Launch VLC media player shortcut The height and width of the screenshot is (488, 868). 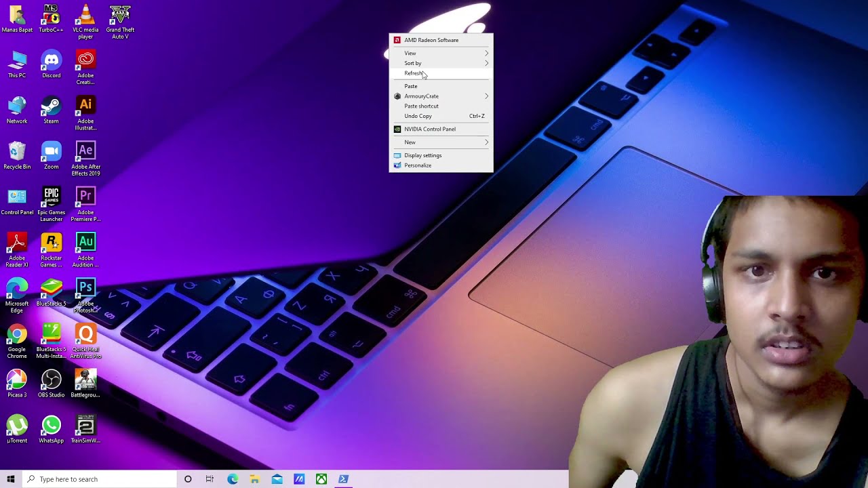tap(85, 22)
